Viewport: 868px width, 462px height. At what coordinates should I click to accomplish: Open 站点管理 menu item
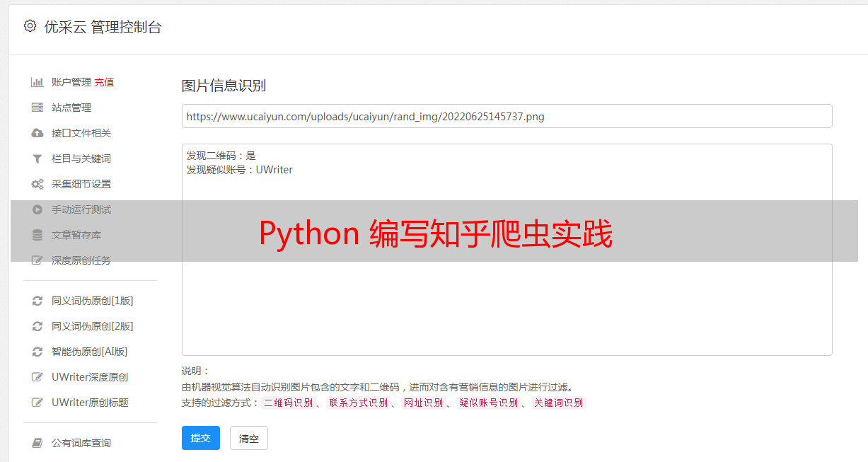pyautogui.click(x=71, y=108)
